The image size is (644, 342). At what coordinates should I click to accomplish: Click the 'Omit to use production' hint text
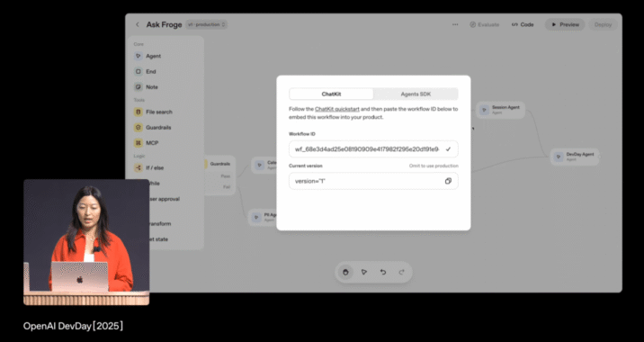pyautogui.click(x=434, y=166)
